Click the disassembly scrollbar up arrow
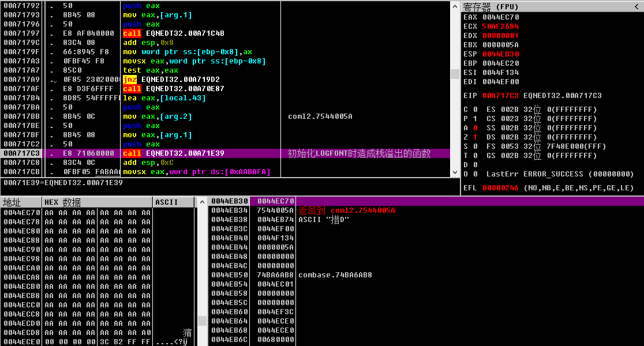Image resolution: width=644 pixels, height=346 pixels. [x=455, y=6]
